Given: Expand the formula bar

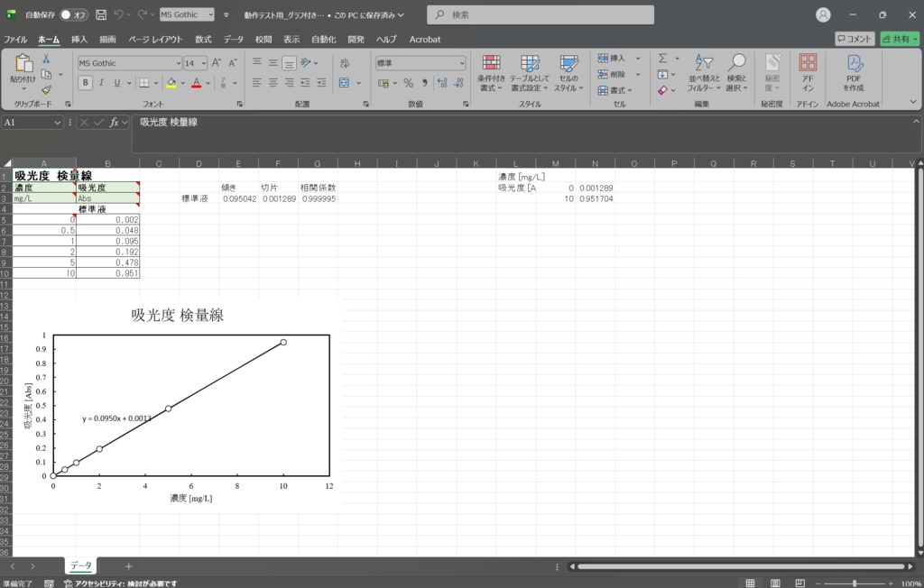Looking at the screenshot, I should pyautogui.click(x=916, y=122).
